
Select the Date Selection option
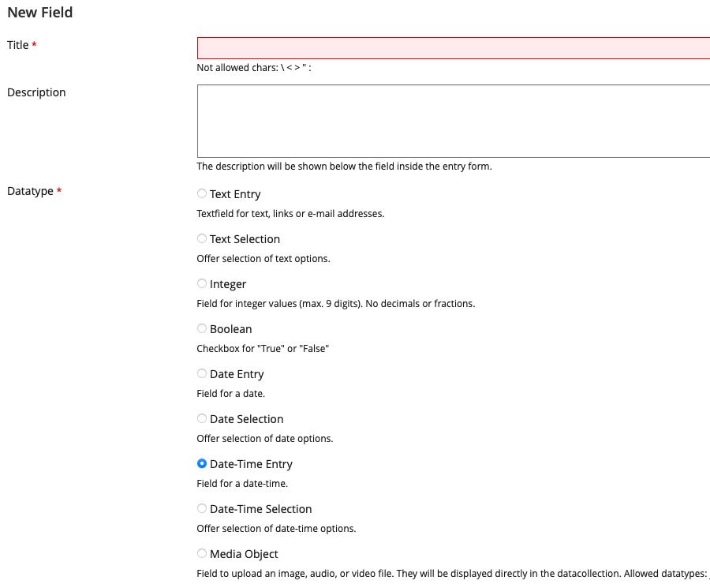click(202, 418)
